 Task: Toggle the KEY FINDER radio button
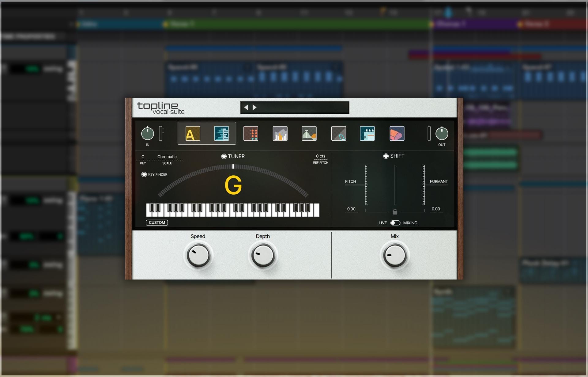[x=144, y=174]
